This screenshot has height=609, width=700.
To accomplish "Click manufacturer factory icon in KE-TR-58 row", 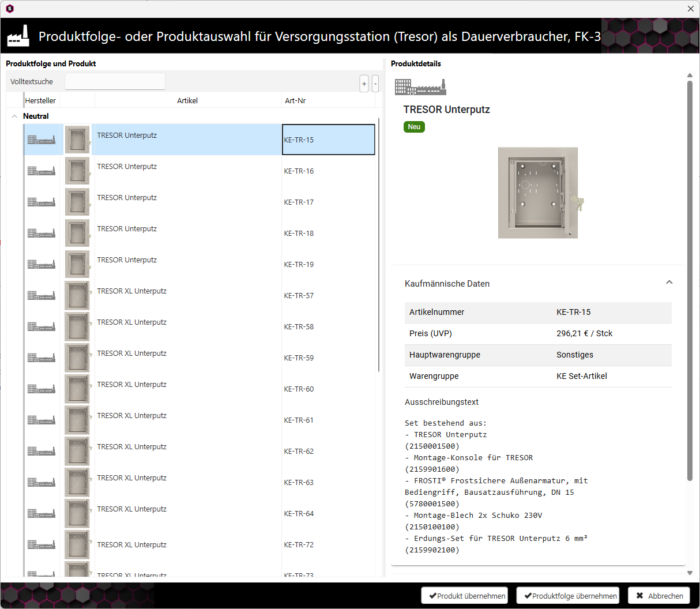I will click(42, 326).
